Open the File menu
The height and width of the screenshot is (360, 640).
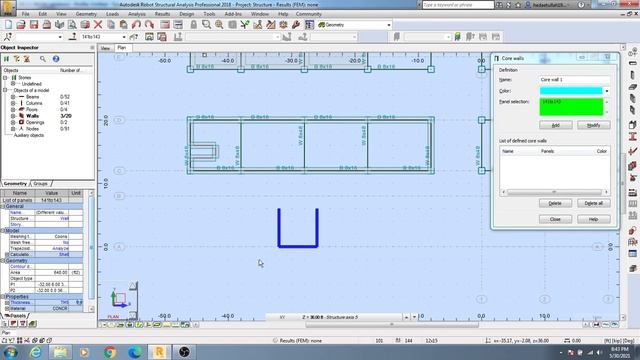tap(25, 14)
